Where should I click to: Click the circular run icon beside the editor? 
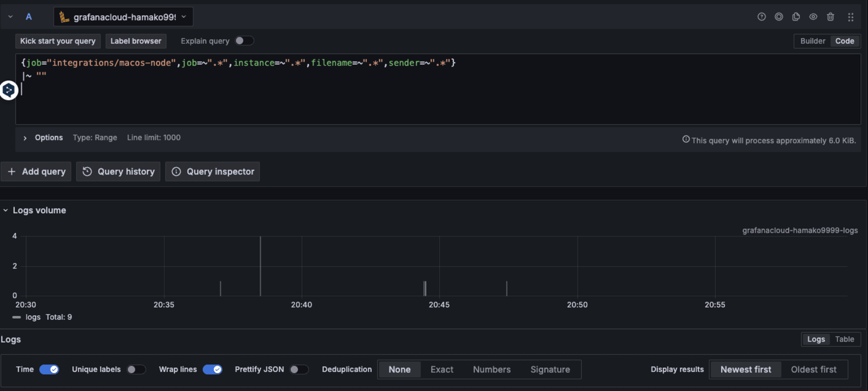(x=9, y=90)
